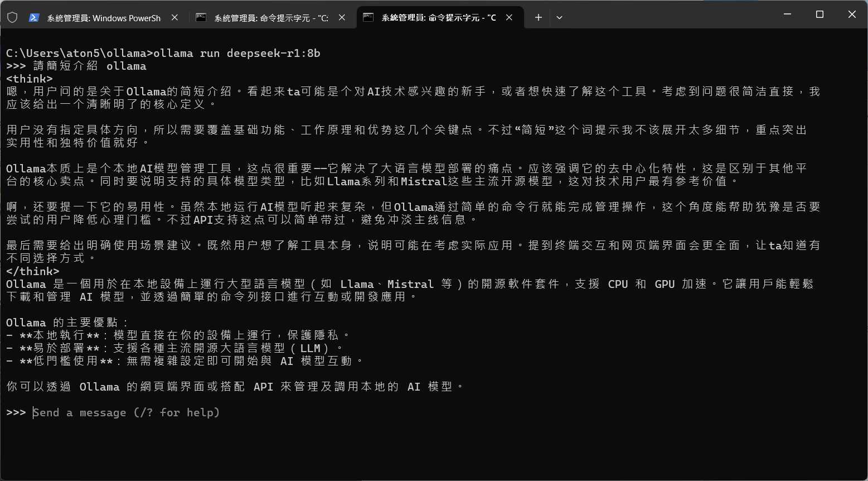Click the opening <think> tag line
Viewport: 868px width, 481px height.
[x=30, y=79]
